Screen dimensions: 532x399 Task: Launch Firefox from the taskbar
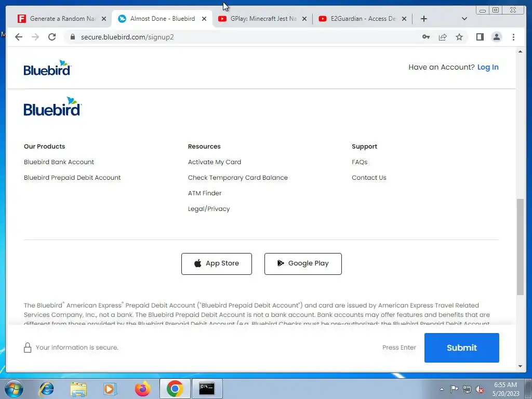tap(142, 389)
